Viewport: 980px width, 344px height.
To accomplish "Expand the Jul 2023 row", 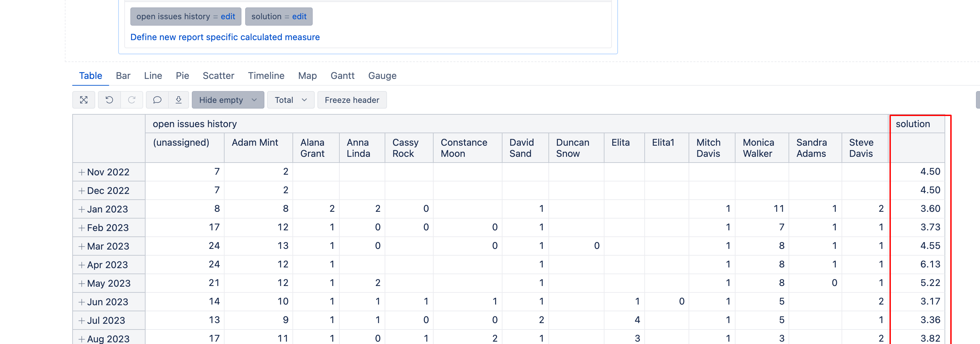I will (x=81, y=320).
